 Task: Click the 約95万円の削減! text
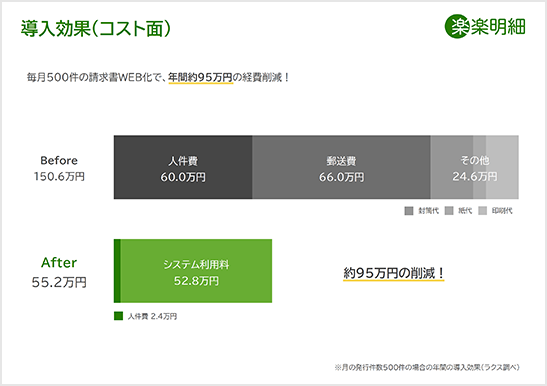[394, 273]
